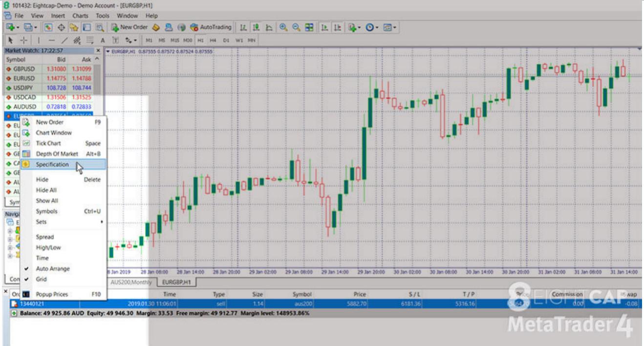Open the Charts menu
This screenshot has height=346, width=644.
click(81, 16)
